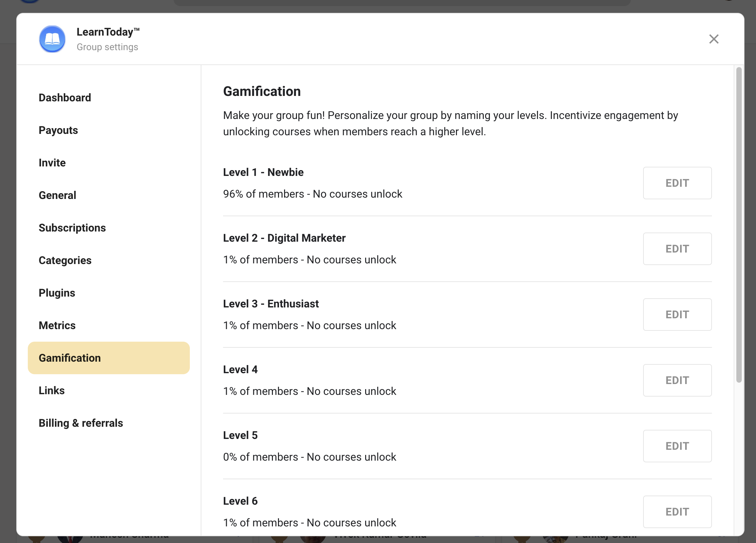Open Categories in the sidebar
756x543 pixels.
(65, 260)
